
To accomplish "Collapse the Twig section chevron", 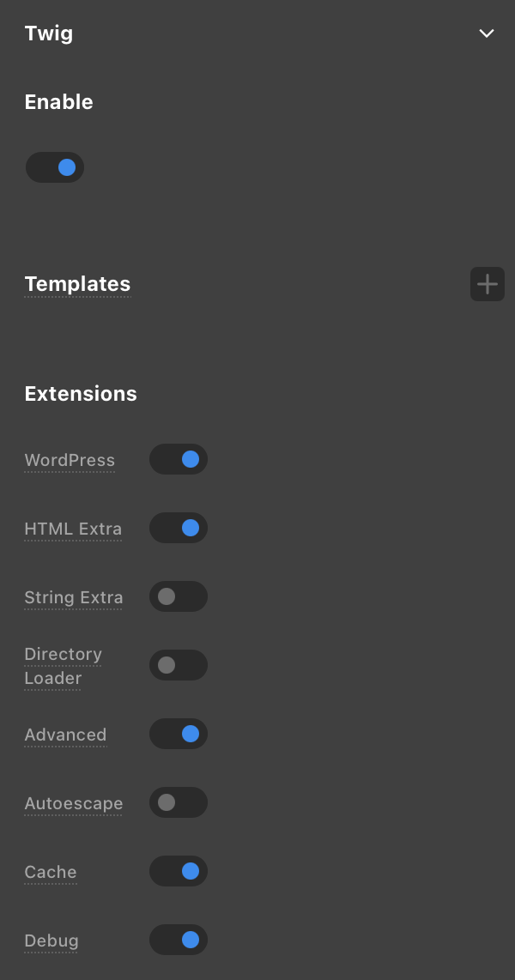I will click(487, 33).
